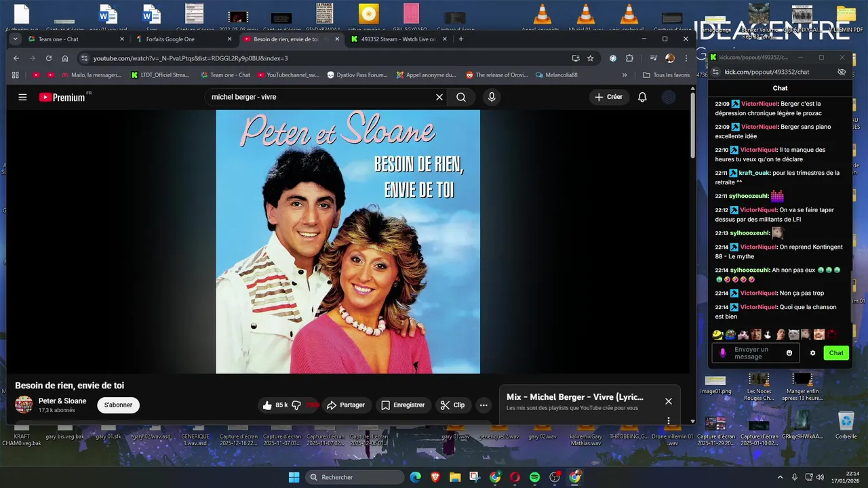Switch to the 493352 Stream Kick tab
The image size is (868, 488).
[x=399, y=39]
